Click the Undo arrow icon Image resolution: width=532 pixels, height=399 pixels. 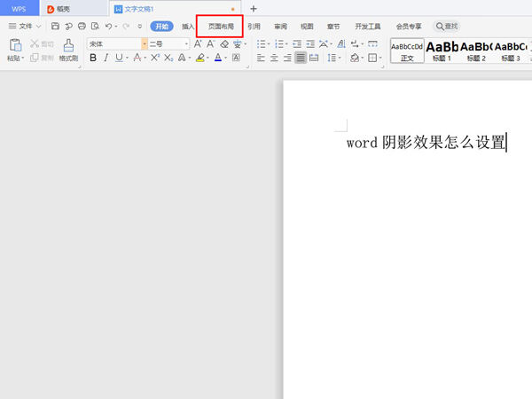[x=108, y=27]
